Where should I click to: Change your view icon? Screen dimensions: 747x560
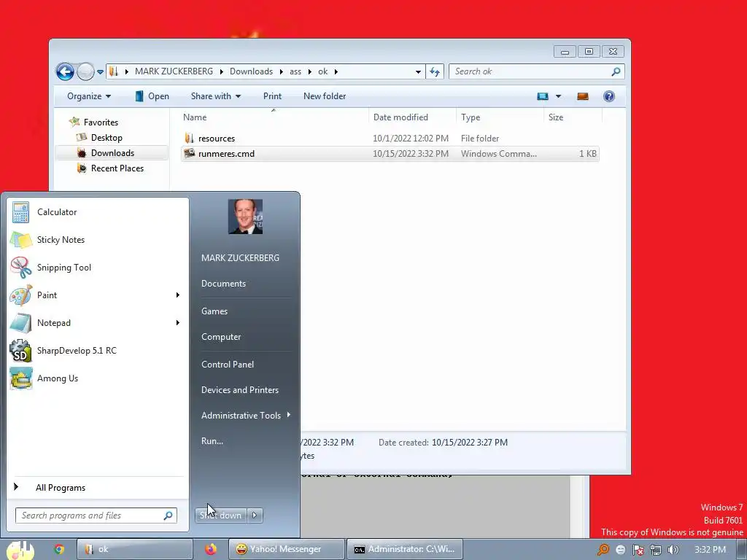point(543,96)
